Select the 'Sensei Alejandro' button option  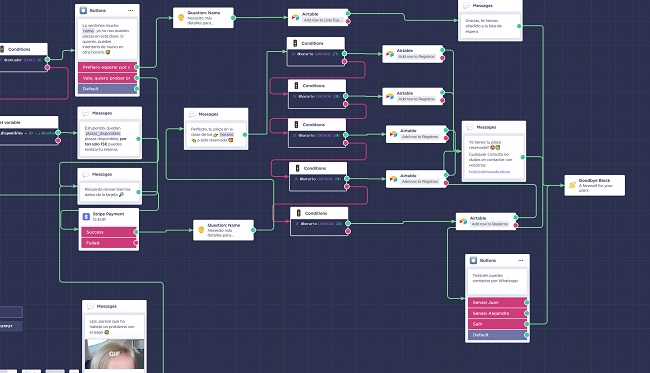coord(497,313)
